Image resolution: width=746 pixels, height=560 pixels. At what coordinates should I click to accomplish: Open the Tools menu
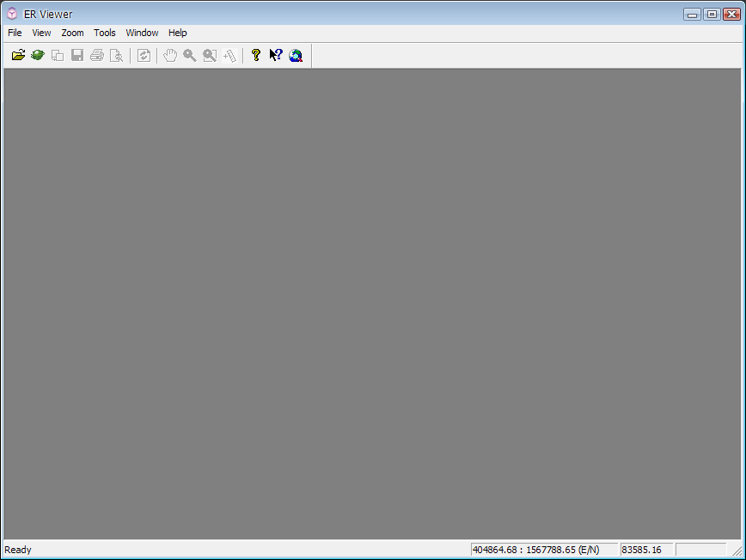(105, 33)
